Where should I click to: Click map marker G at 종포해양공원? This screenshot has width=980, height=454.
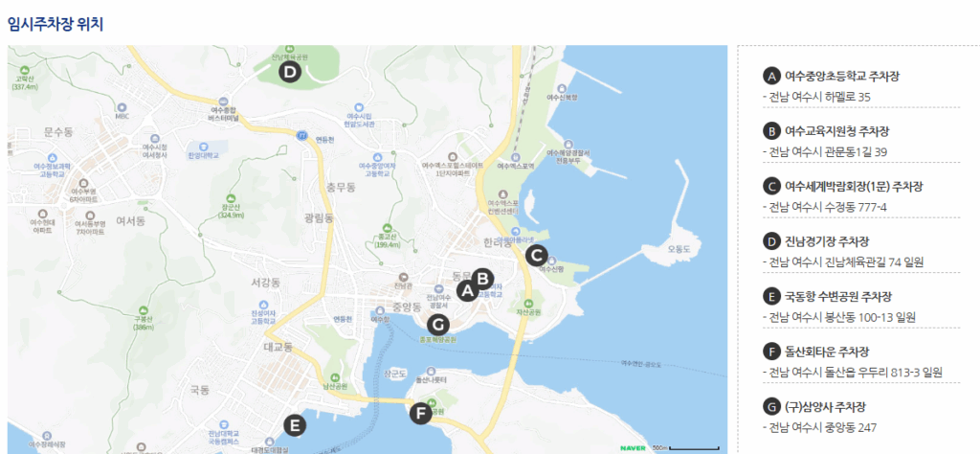437,323
